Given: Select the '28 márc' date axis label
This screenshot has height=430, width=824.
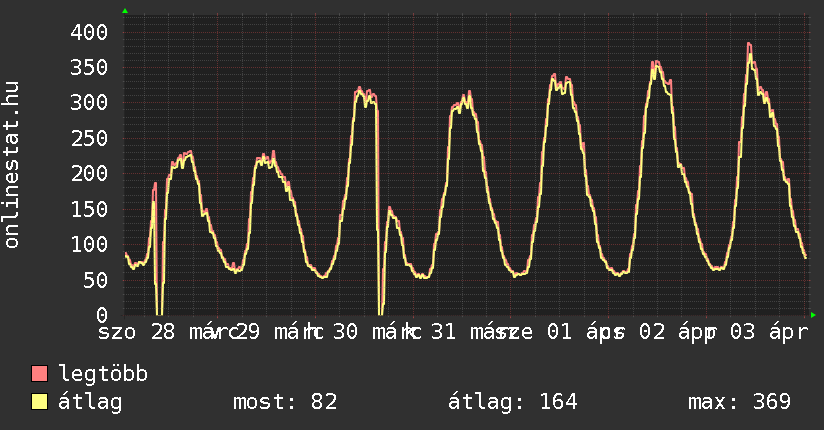Looking at the screenshot, I should 192,331.
